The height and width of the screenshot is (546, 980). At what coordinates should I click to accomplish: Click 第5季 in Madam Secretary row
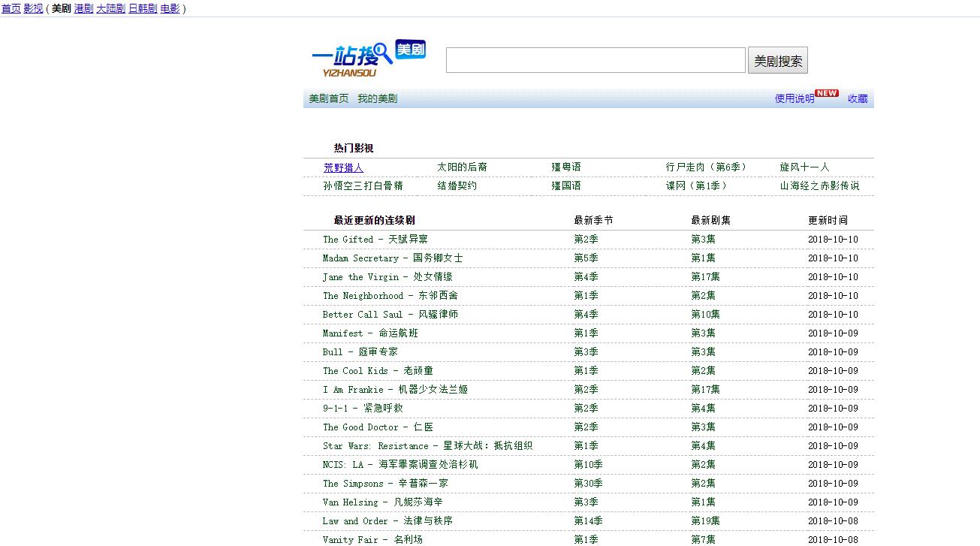point(586,258)
